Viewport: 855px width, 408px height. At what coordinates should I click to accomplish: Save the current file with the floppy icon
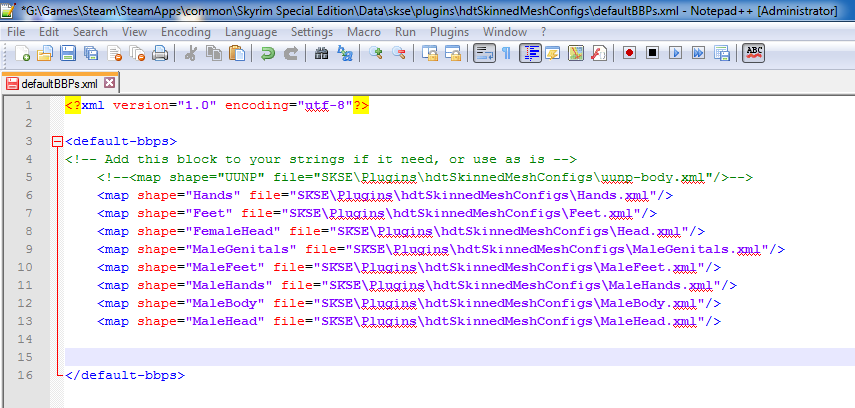68,53
